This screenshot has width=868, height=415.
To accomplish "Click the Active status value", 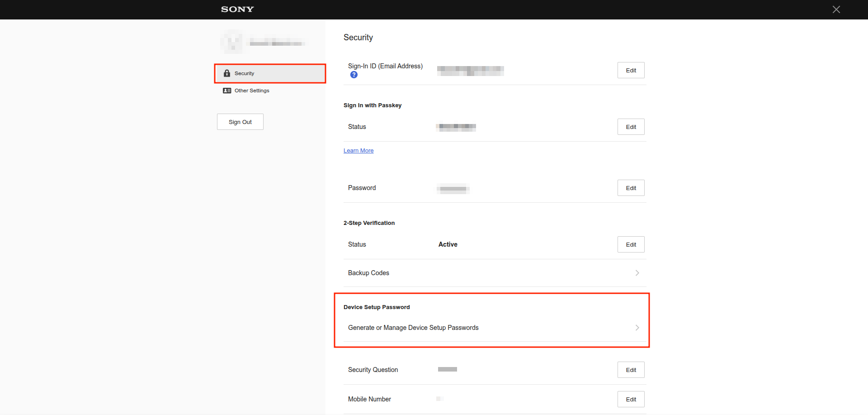I will pos(448,244).
